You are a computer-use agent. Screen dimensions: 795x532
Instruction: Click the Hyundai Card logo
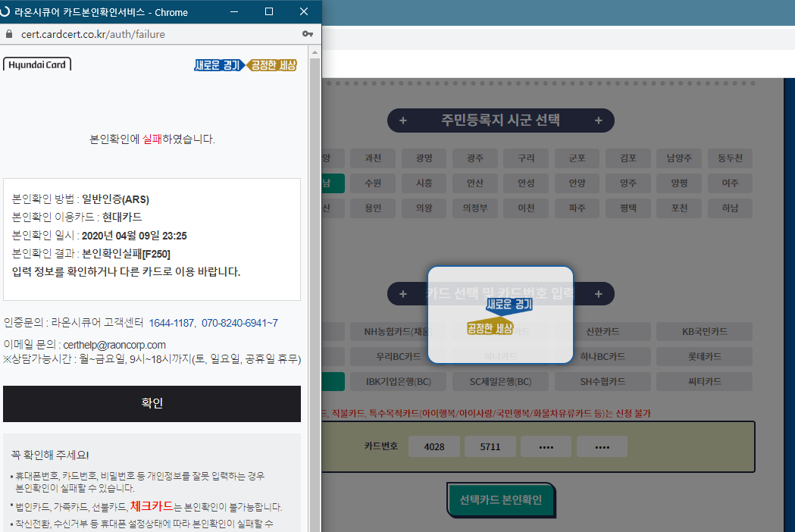[x=37, y=64]
